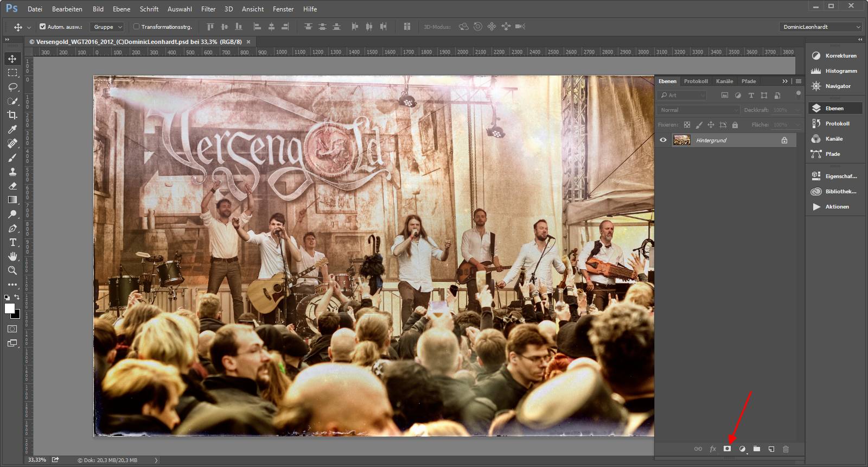Unlock the Hintergrund layer lock
The width and height of the screenshot is (868, 467).
[784, 140]
